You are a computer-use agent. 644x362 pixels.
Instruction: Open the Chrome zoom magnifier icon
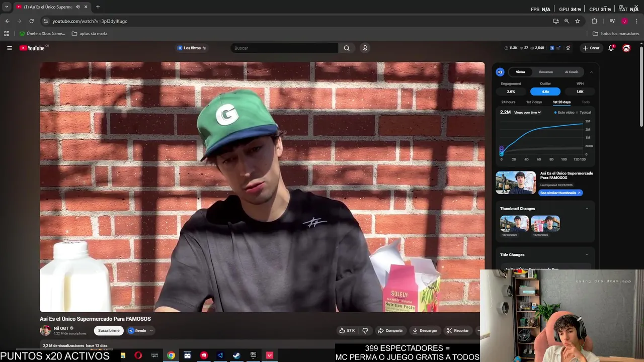(x=567, y=21)
